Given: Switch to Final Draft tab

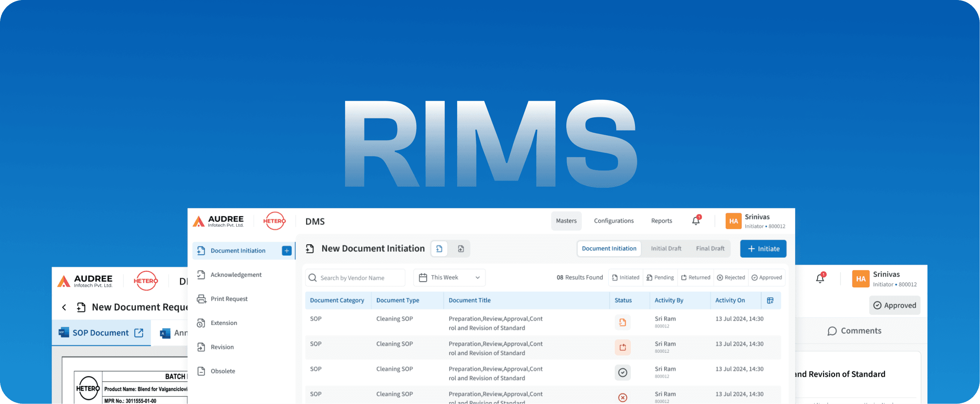Looking at the screenshot, I should pyautogui.click(x=710, y=248).
